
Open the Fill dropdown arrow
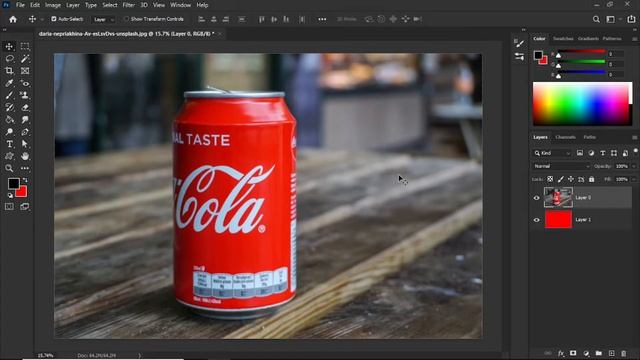pos(633,180)
